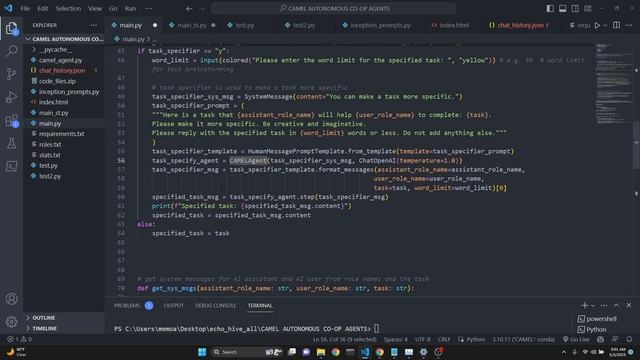The image size is (640, 360).
Task: Maximize the panel with chevron up
Action: coord(616,305)
